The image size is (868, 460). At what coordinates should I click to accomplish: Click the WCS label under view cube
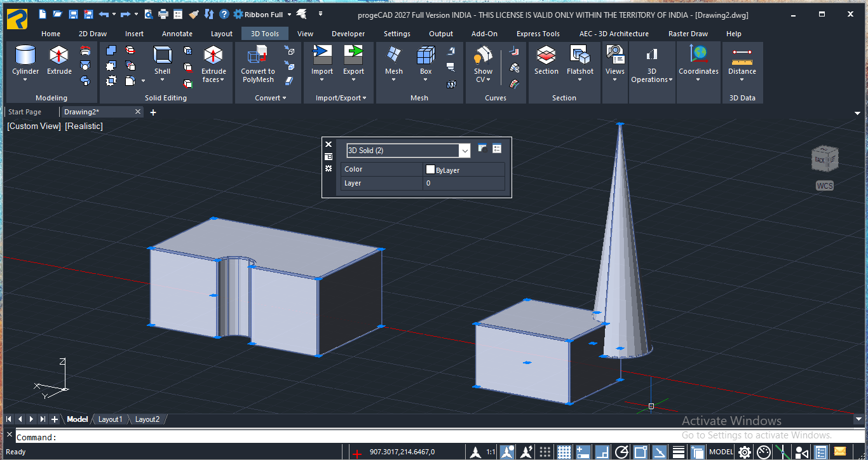pos(825,186)
